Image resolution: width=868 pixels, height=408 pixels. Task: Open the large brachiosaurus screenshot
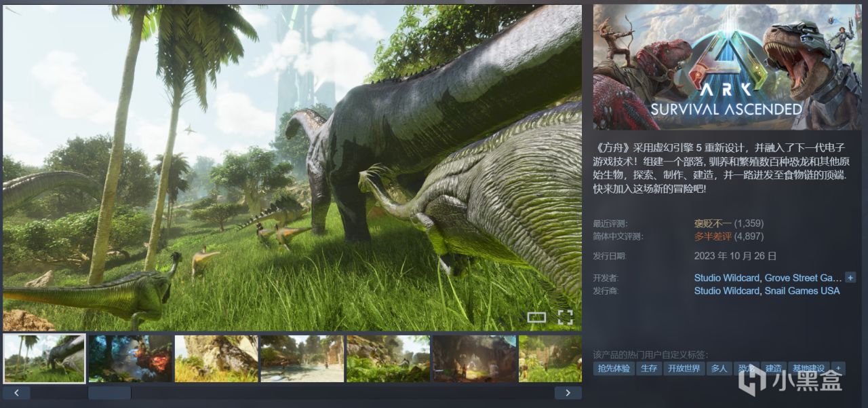292,168
